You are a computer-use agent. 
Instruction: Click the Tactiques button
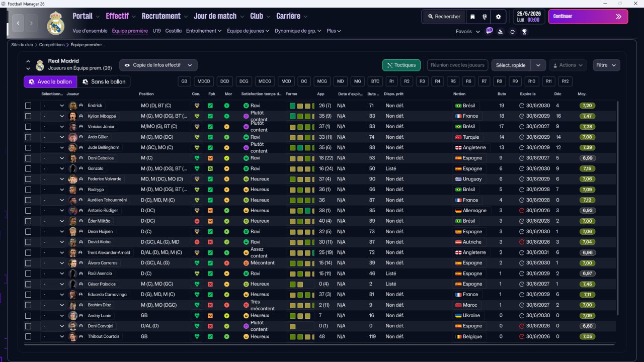(x=401, y=65)
